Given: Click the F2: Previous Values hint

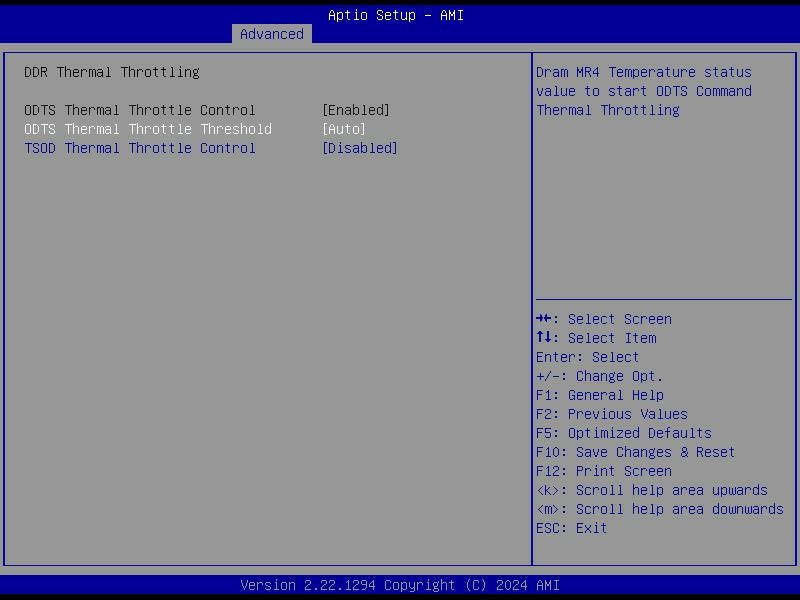Looking at the screenshot, I should [x=612, y=414].
